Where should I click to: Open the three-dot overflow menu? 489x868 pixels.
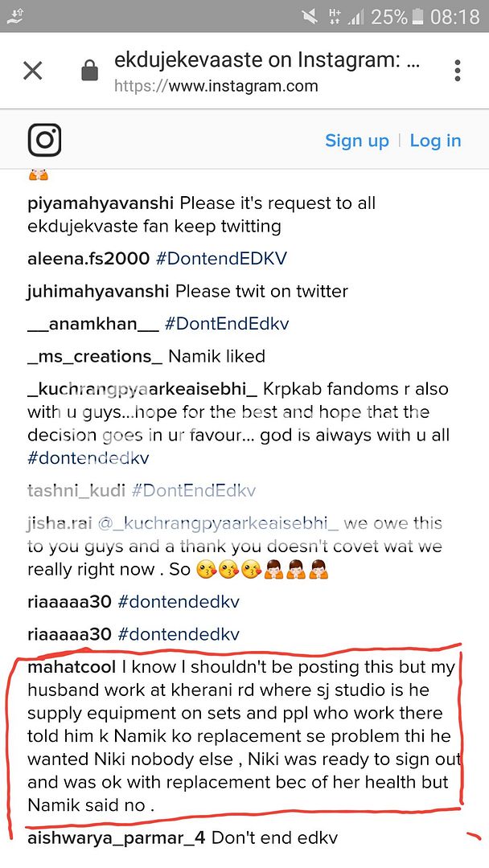click(x=457, y=71)
